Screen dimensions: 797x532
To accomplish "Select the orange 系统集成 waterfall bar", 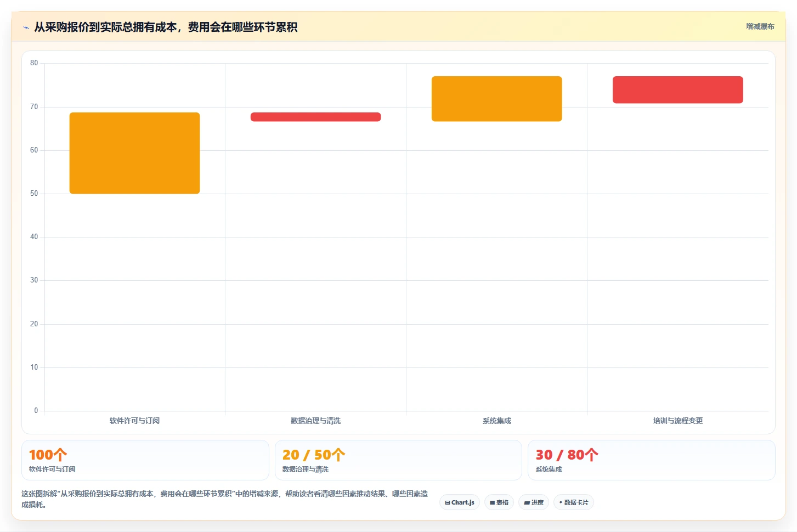I will 496,99.
